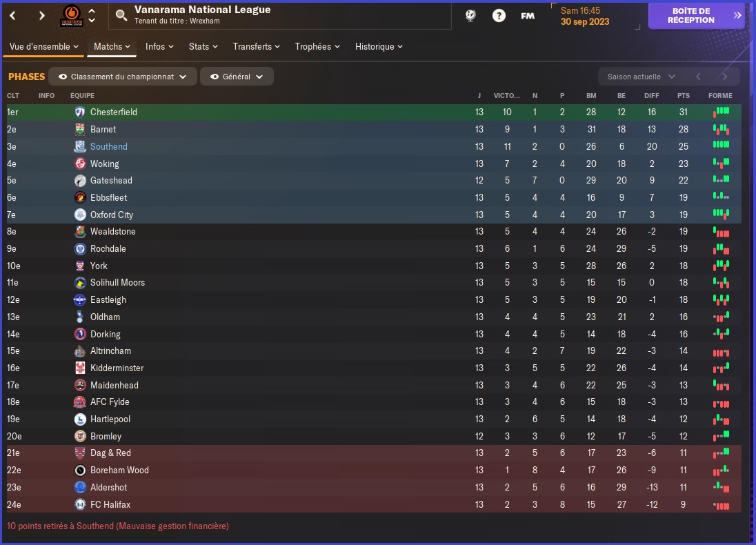Click the FC Halifax club badge
This screenshot has width=756, height=545.
coord(80,504)
